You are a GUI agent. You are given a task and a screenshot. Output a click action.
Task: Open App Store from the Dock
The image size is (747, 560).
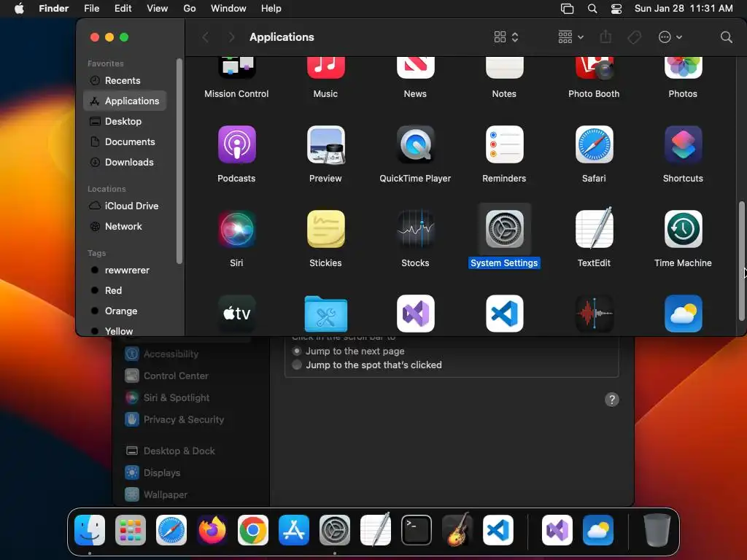[x=294, y=530]
